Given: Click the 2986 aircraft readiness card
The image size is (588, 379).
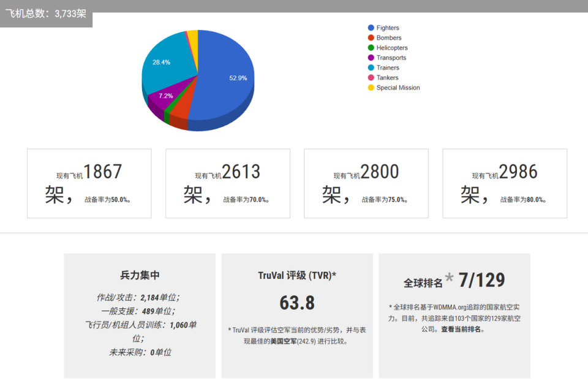Looking at the screenshot, I should tap(505, 183).
